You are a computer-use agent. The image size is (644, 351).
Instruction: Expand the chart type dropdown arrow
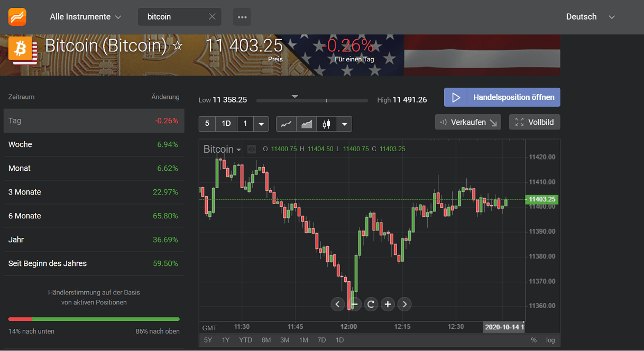pyautogui.click(x=344, y=124)
